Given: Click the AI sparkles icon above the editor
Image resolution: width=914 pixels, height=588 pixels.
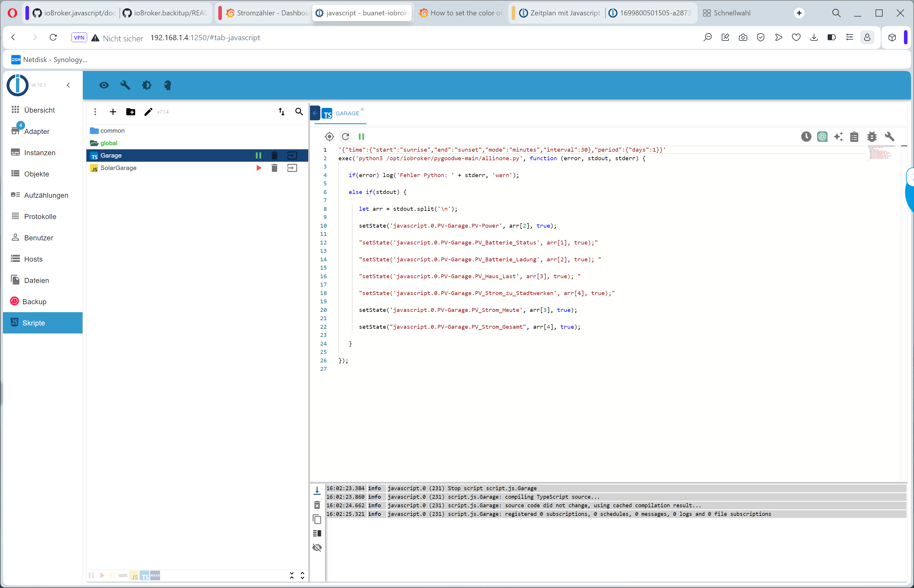Looking at the screenshot, I should (x=839, y=136).
